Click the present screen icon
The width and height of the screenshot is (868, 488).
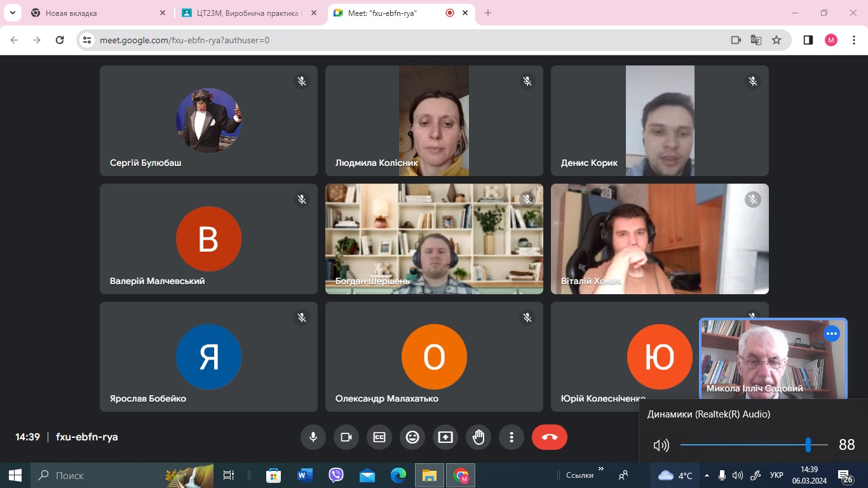coord(445,437)
